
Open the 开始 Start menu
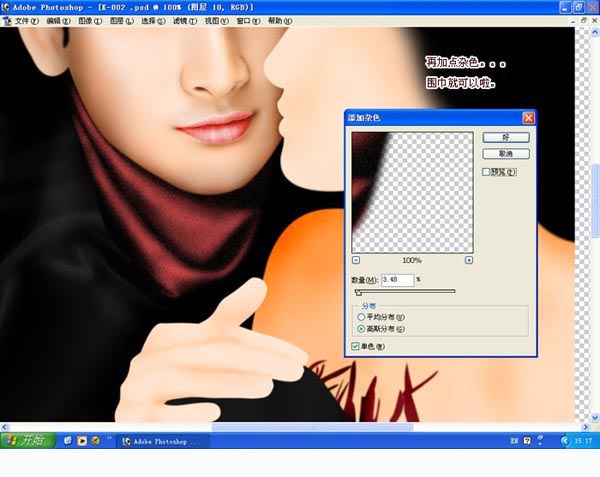click(28, 440)
